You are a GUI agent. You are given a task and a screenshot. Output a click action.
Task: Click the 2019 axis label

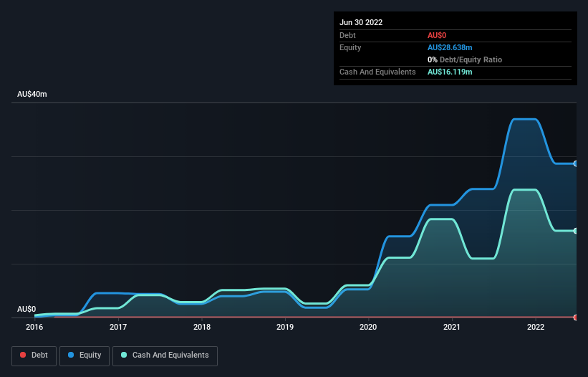tap(285, 327)
